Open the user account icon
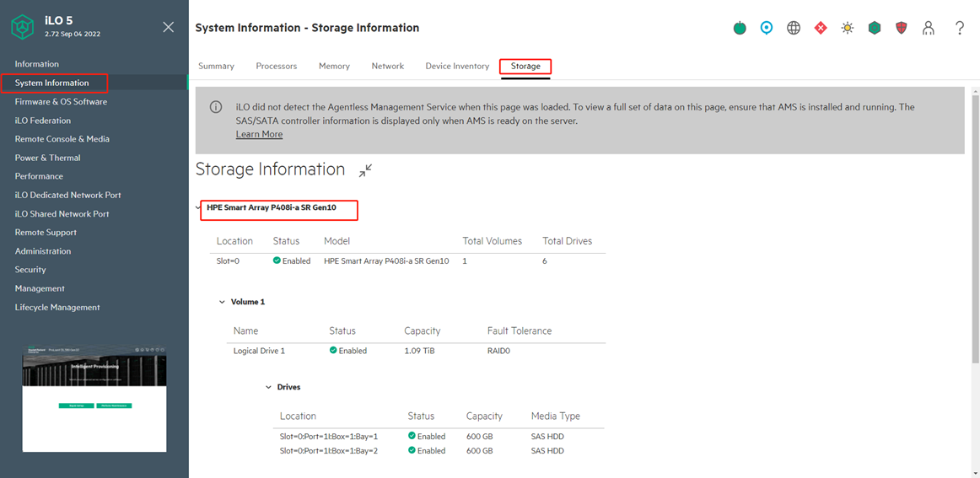This screenshot has height=478, width=980. pos(929,28)
